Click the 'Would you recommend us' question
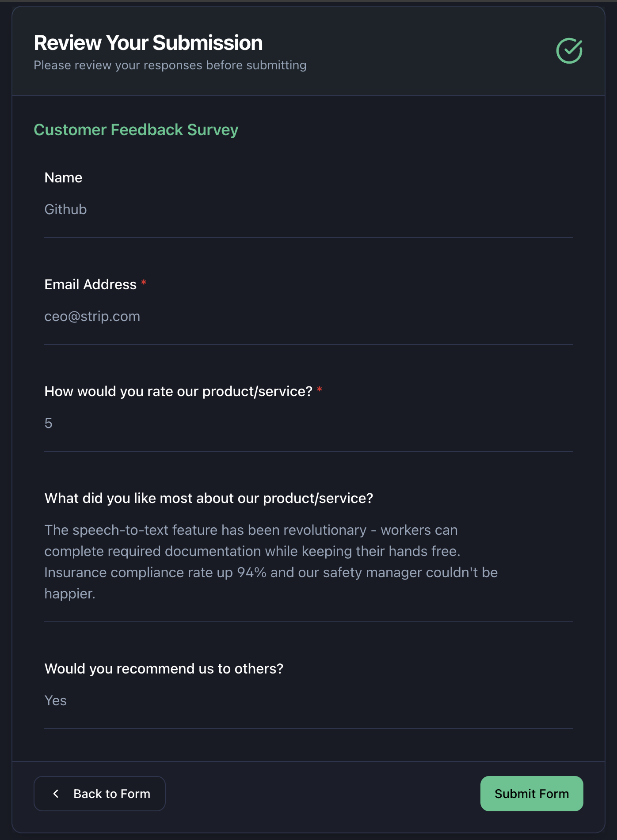 (164, 669)
